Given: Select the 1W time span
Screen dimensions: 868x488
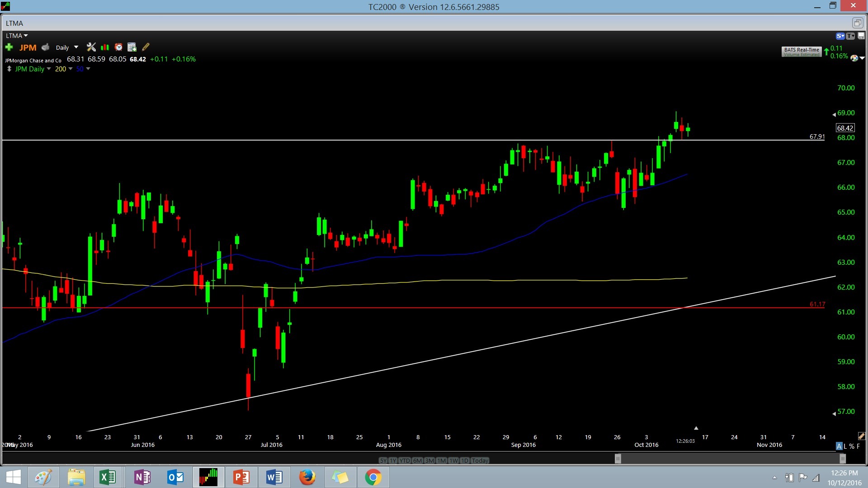Looking at the screenshot, I should click(453, 460).
